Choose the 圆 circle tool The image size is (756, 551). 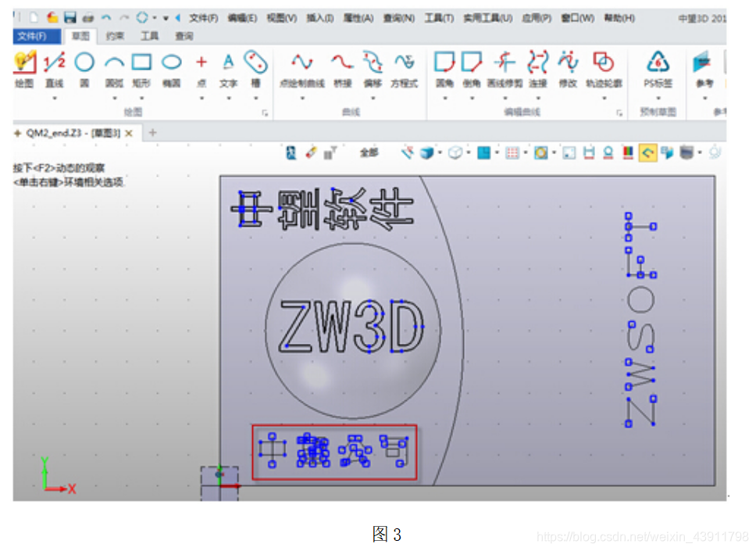pyautogui.click(x=84, y=69)
